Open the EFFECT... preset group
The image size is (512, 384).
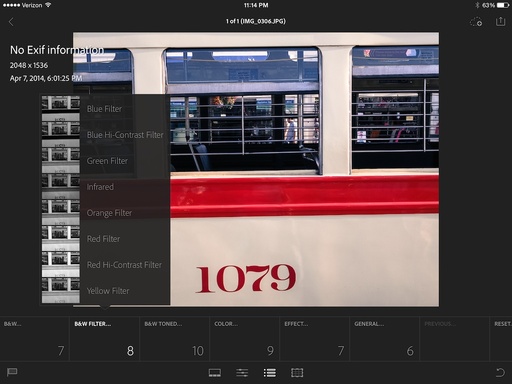point(314,338)
